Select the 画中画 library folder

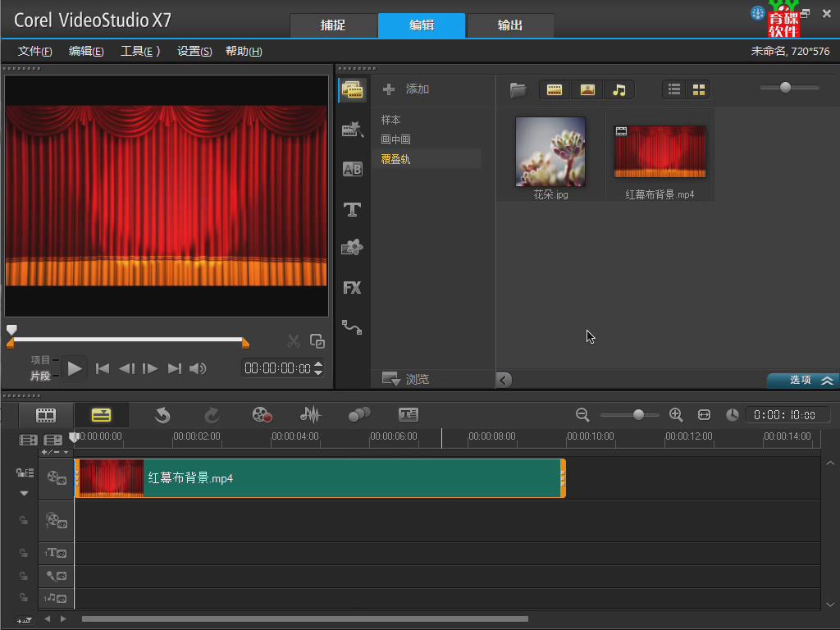(396, 139)
